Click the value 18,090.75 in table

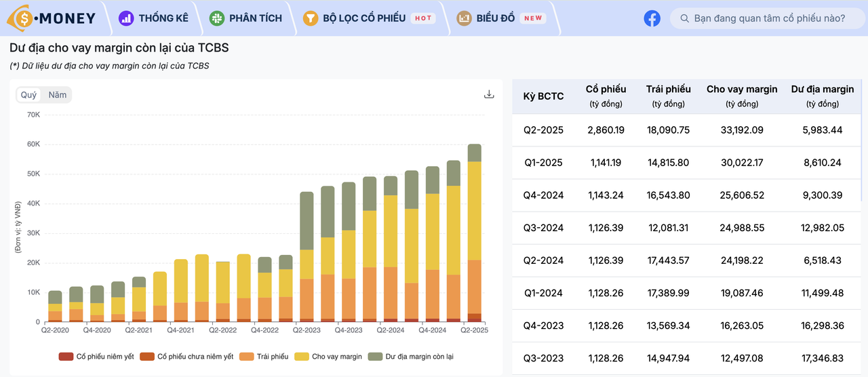click(668, 130)
